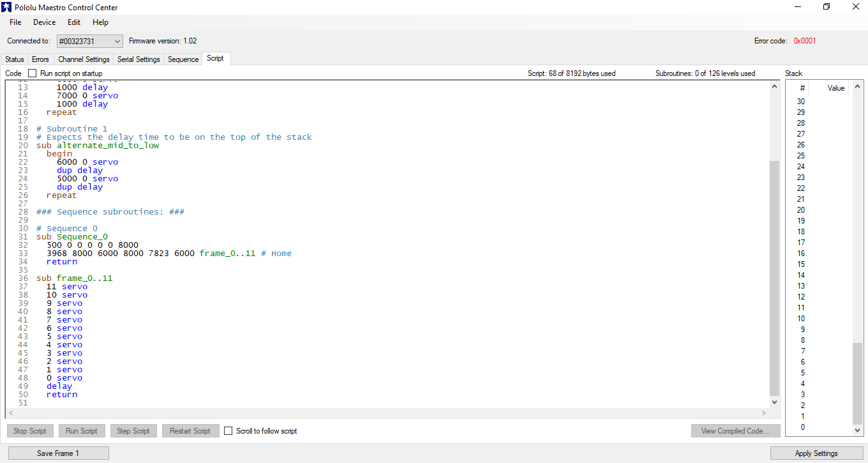Open the Help menu

pyautogui.click(x=100, y=22)
